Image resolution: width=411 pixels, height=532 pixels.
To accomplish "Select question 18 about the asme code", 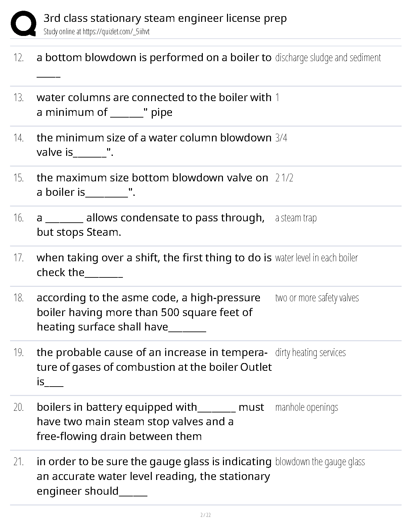I will [148, 312].
